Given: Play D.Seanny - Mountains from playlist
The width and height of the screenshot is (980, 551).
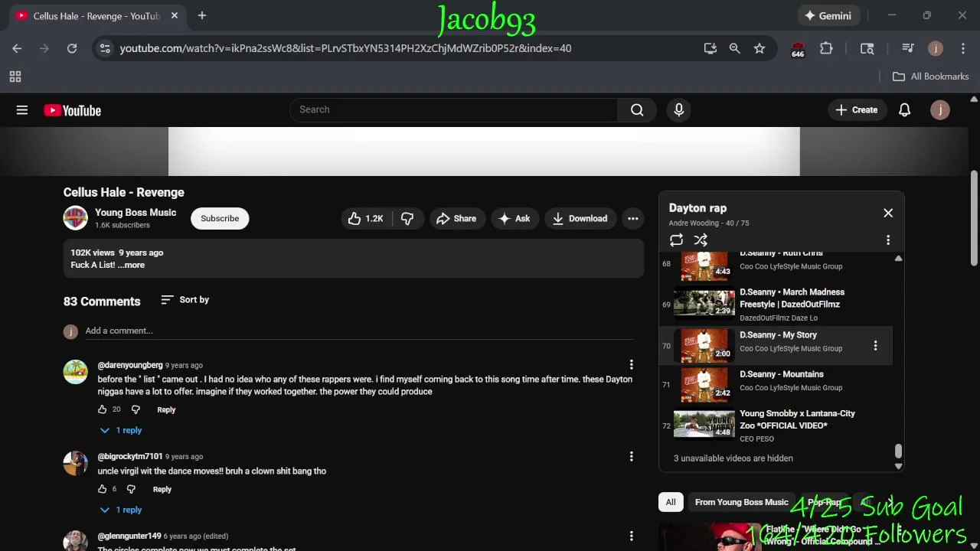Looking at the screenshot, I should click(x=776, y=385).
